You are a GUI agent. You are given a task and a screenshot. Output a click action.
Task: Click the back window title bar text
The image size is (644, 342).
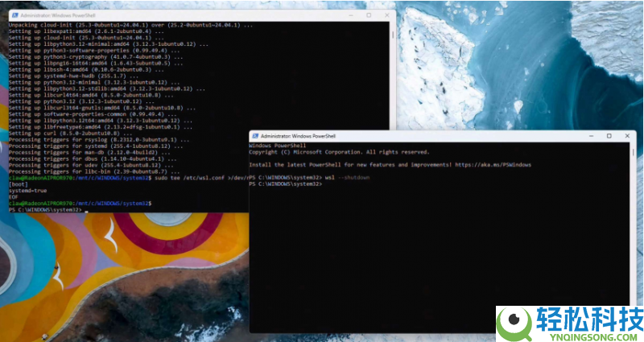[58, 15]
